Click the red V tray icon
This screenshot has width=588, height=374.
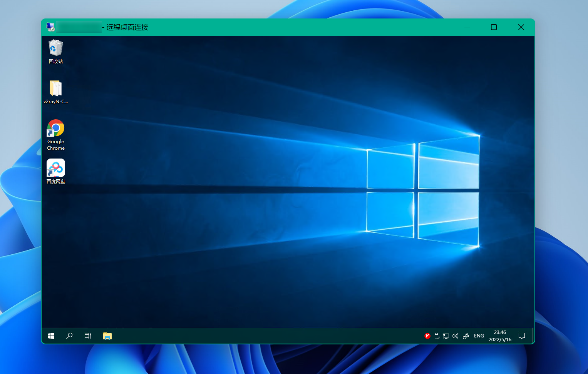(427, 336)
